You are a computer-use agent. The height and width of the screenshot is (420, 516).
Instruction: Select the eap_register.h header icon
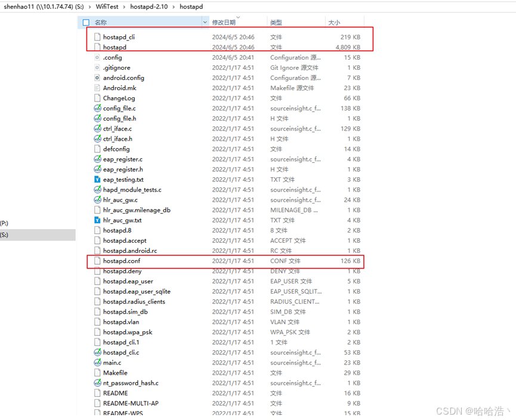97,169
